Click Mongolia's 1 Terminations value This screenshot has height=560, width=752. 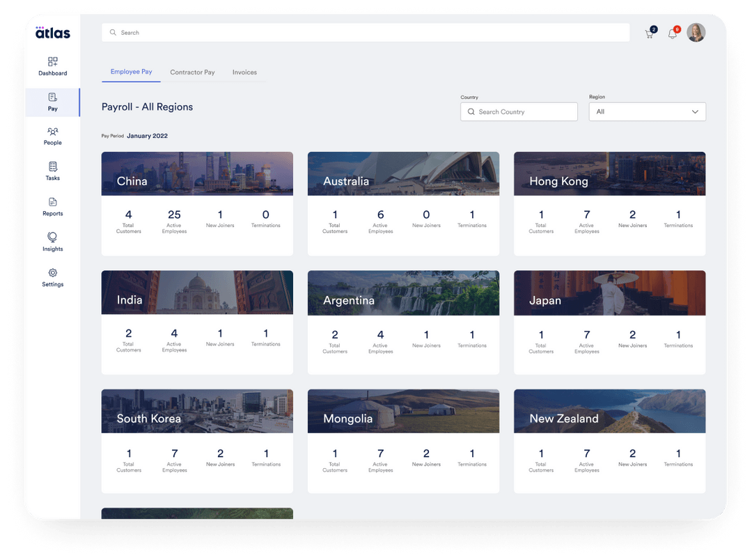[472, 453]
